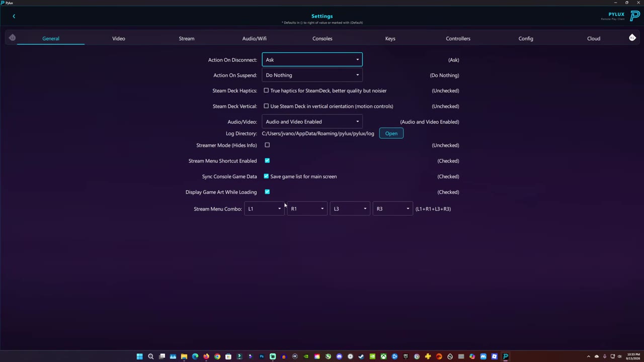Open Photoshop from the taskbar

(262, 356)
